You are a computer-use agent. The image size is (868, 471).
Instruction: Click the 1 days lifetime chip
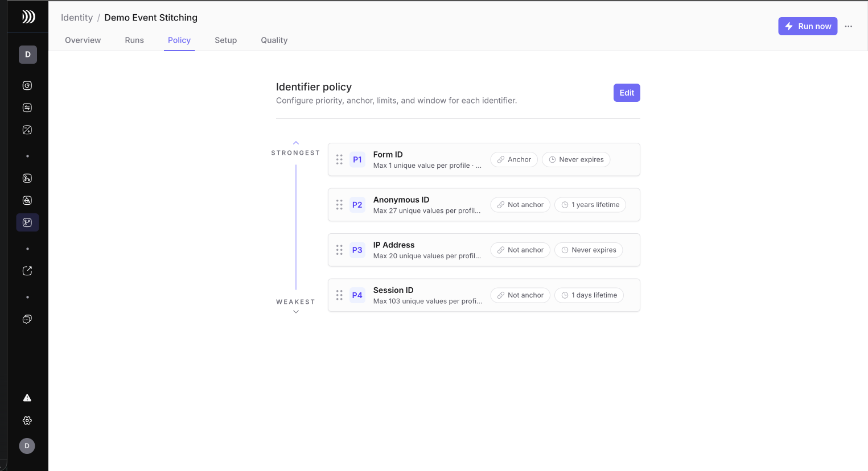coord(589,295)
